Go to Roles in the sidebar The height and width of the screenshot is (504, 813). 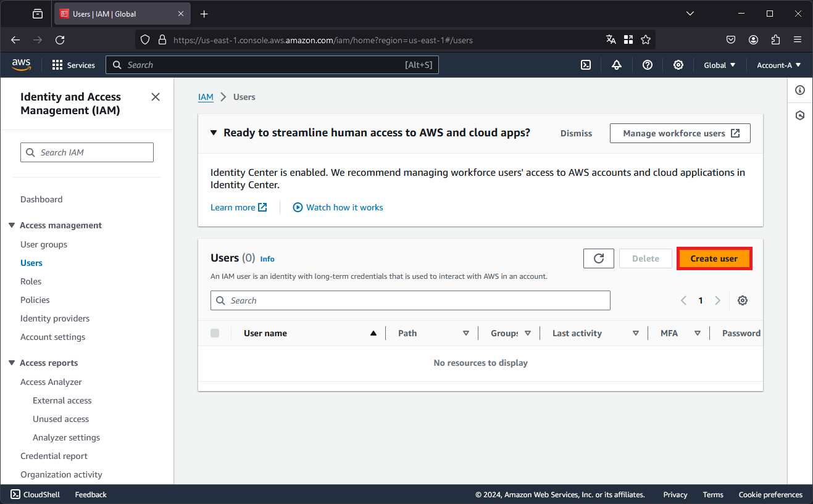click(x=31, y=281)
